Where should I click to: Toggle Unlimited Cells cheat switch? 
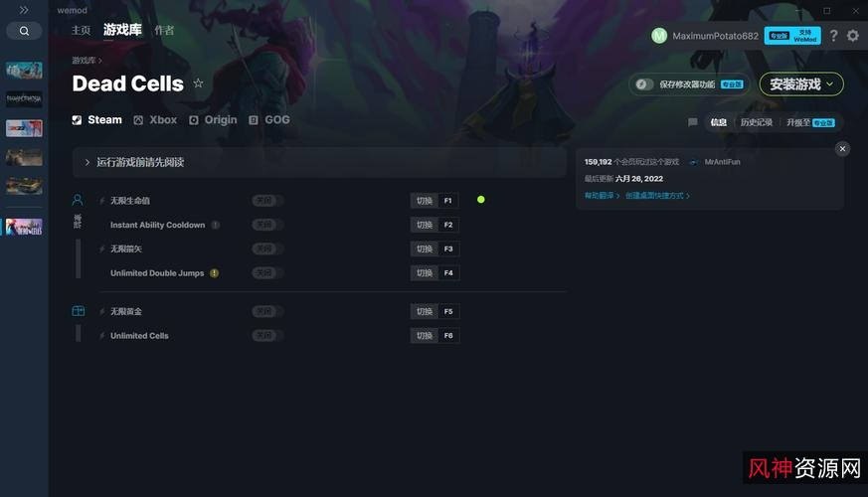267,335
